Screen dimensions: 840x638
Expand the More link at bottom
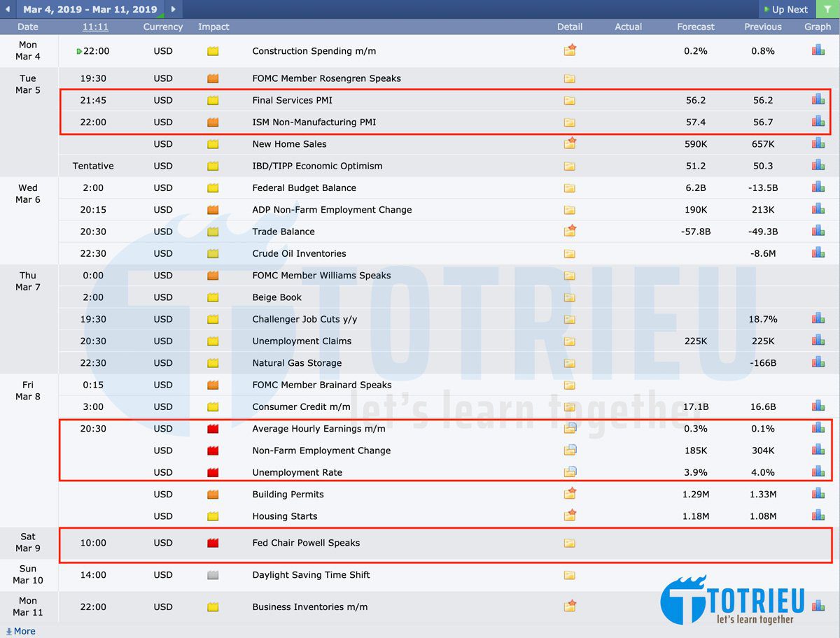tap(20, 631)
